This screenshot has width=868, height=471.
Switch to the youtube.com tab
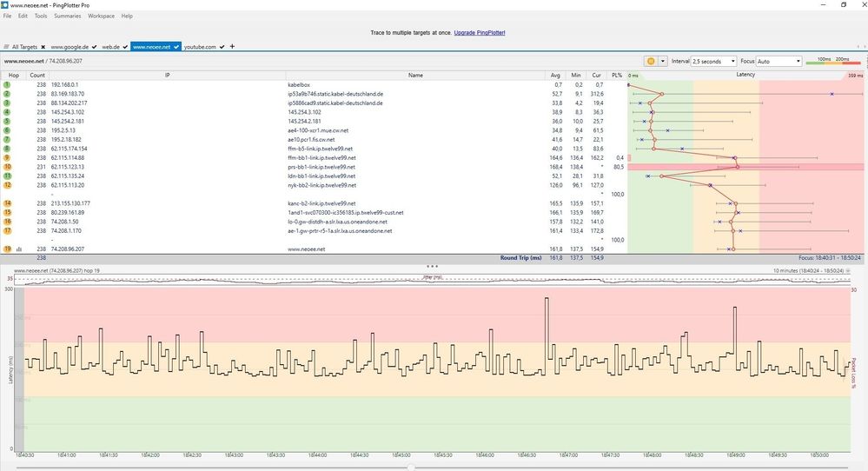point(200,47)
